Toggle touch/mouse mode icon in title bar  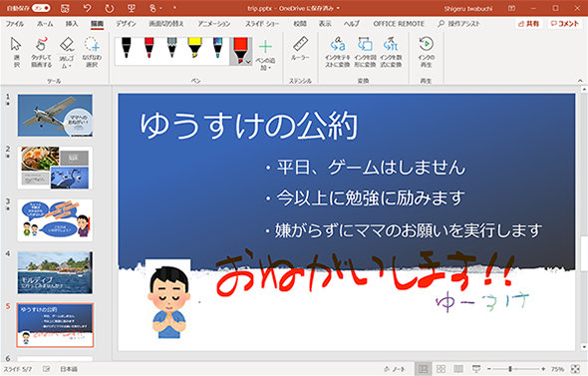(x=153, y=8)
